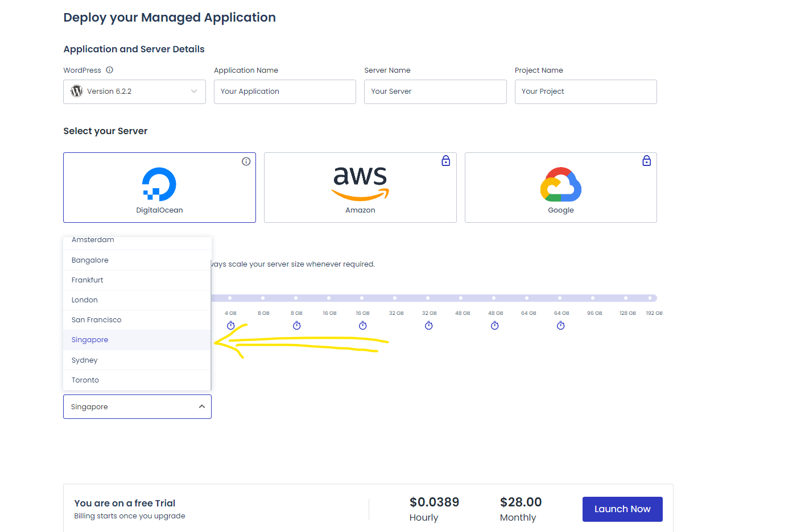Screen dimensions: 801x532
Task: Focus the Application Name input field
Action: point(285,92)
